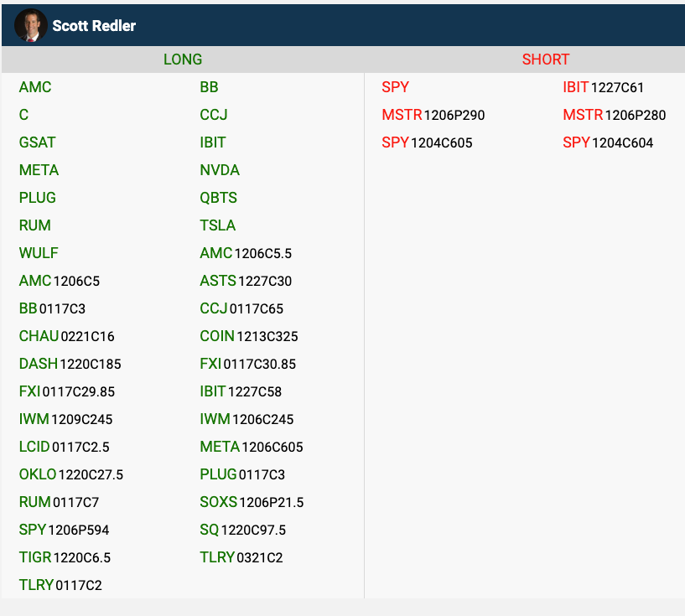Image resolution: width=685 pixels, height=616 pixels.
Task: Open the NVDA long ticker
Action: point(220,170)
